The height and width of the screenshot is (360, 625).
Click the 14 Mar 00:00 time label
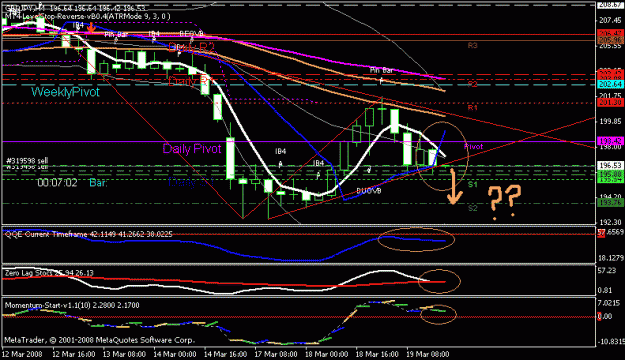[x=175, y=354]
